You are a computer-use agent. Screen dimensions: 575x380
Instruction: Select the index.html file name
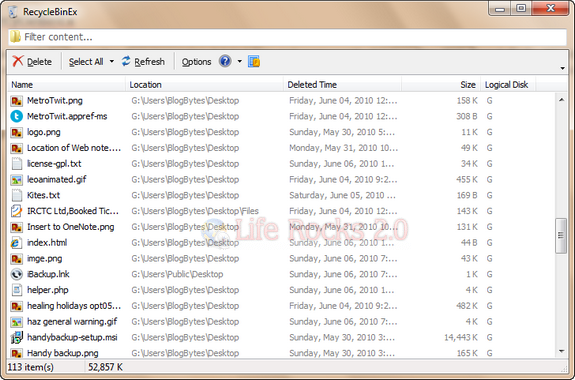[x=47, y=242]
